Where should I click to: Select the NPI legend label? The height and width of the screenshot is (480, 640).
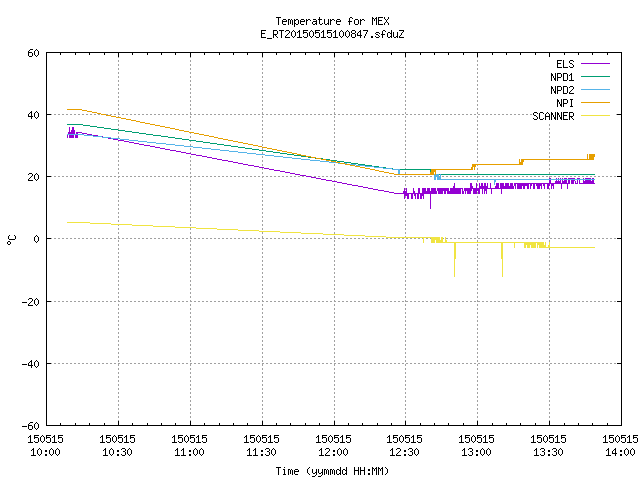(x=565, y=103)
